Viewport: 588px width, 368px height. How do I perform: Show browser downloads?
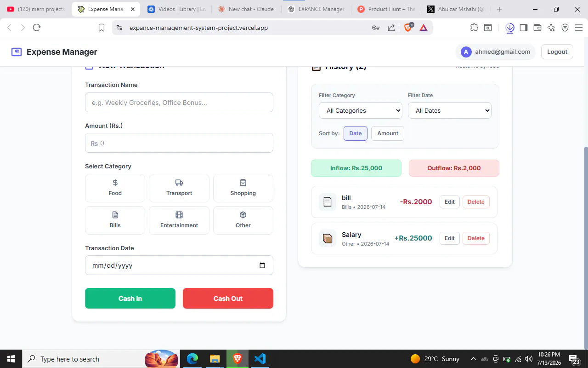[510, 28]
